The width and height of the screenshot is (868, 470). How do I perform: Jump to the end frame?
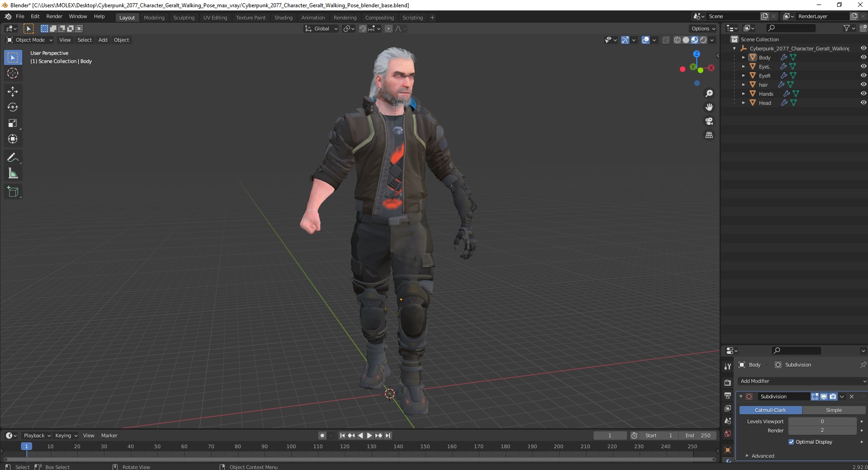pos(388,436)
